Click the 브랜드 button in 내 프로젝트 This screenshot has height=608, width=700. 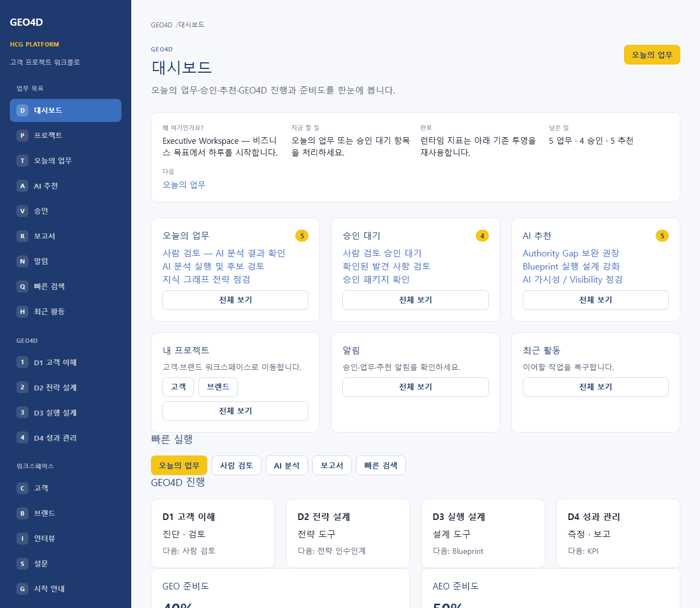(218, 387)
